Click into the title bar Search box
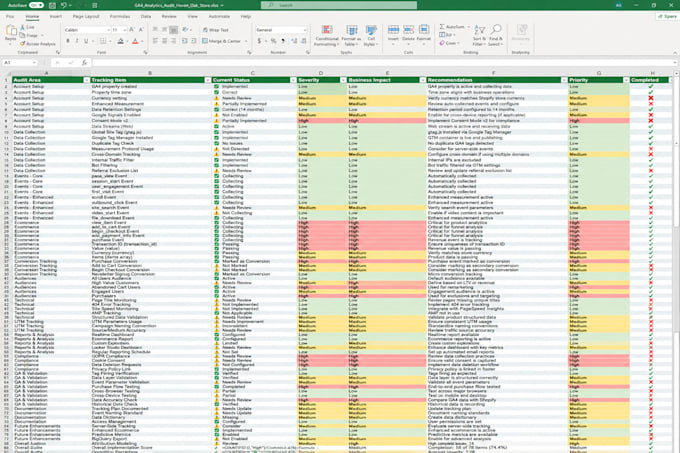Image resolution: width=680 pixels, height=453 pixels. tap(339, 5)
